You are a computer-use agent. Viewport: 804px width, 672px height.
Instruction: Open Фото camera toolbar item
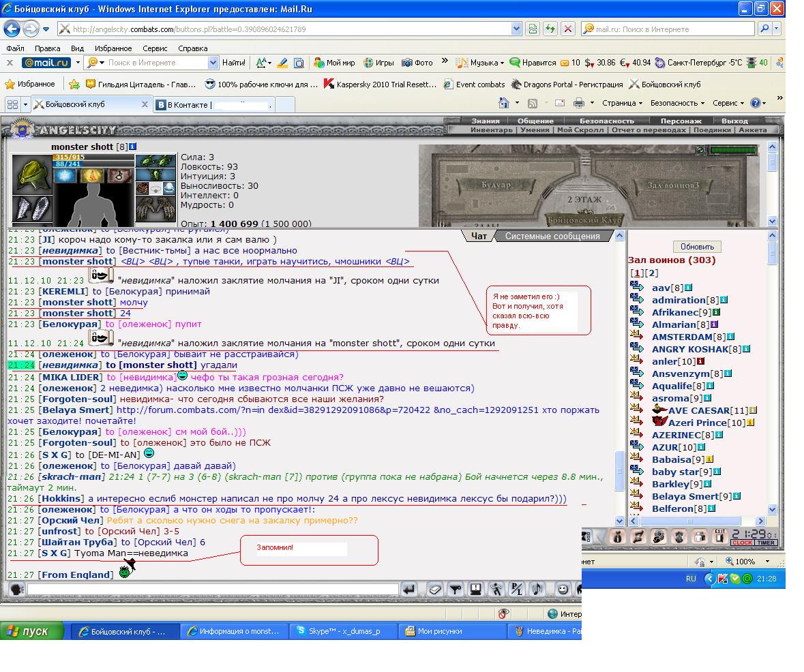pyautogui.click(x=417, y=63)
